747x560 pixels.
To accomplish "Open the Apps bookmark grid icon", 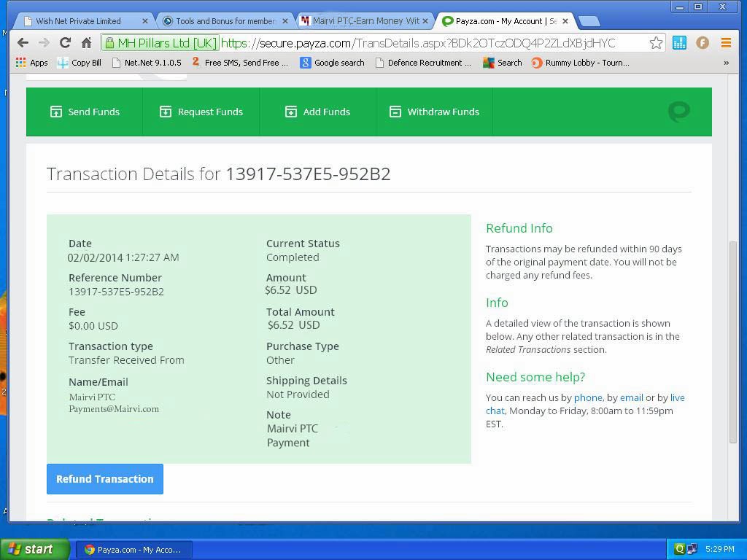I will point(20,63).
